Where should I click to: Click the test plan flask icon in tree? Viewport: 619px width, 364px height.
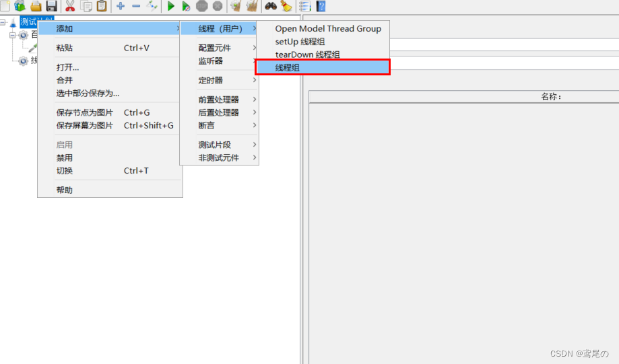coord(13,22)
